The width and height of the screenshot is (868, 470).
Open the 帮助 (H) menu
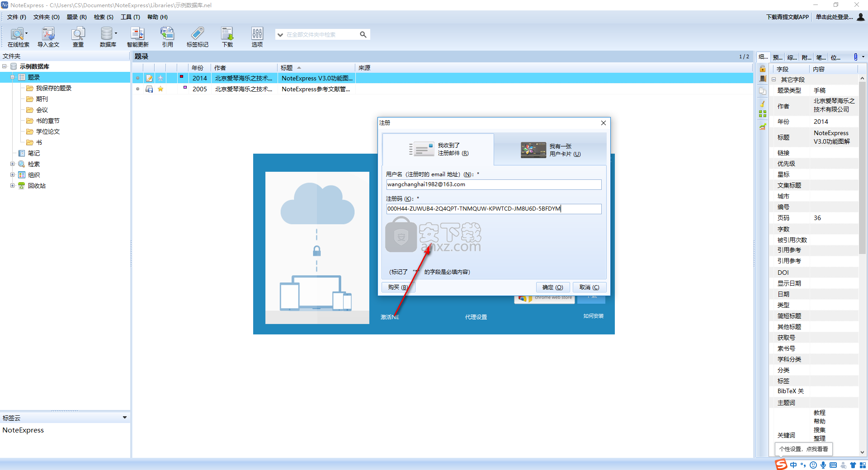pyautogui.click(x=157, y=17)
